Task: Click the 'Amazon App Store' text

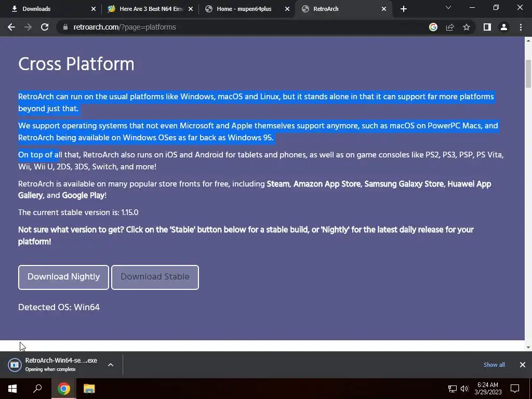Action: (x=327, y=184)
